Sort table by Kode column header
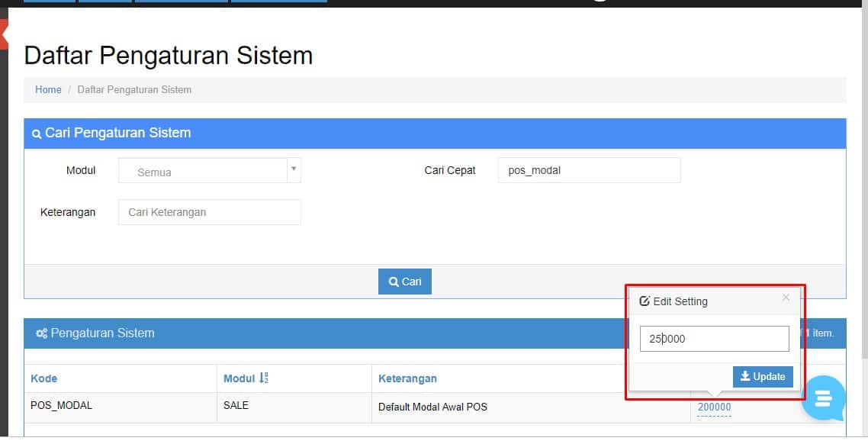The height and width of the screenshot is (441, 868). tap(44, 378)
